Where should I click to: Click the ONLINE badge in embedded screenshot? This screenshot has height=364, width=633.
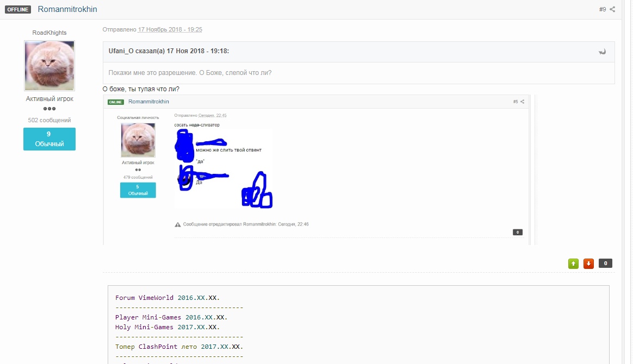(x=115, y=102)
